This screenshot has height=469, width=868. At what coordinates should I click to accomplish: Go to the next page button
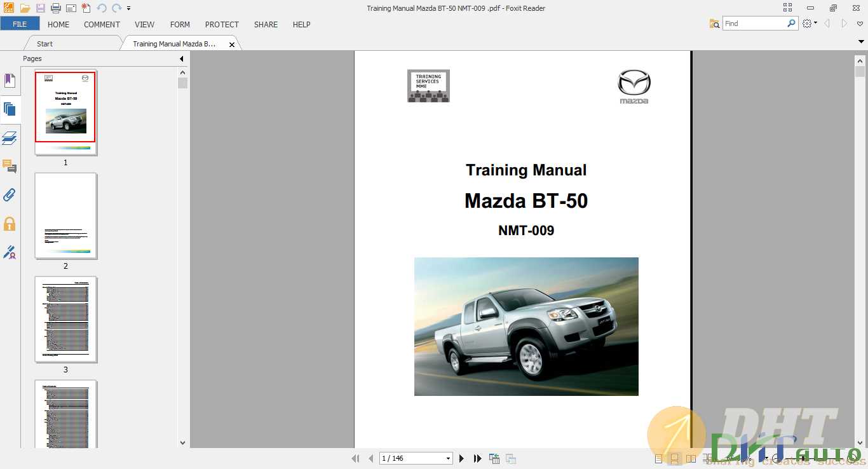point(461,458)
